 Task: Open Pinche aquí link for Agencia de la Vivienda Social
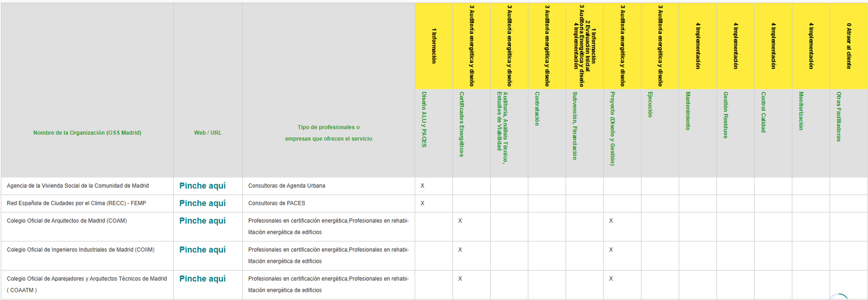pyautogui.click(x=202, y=186)
